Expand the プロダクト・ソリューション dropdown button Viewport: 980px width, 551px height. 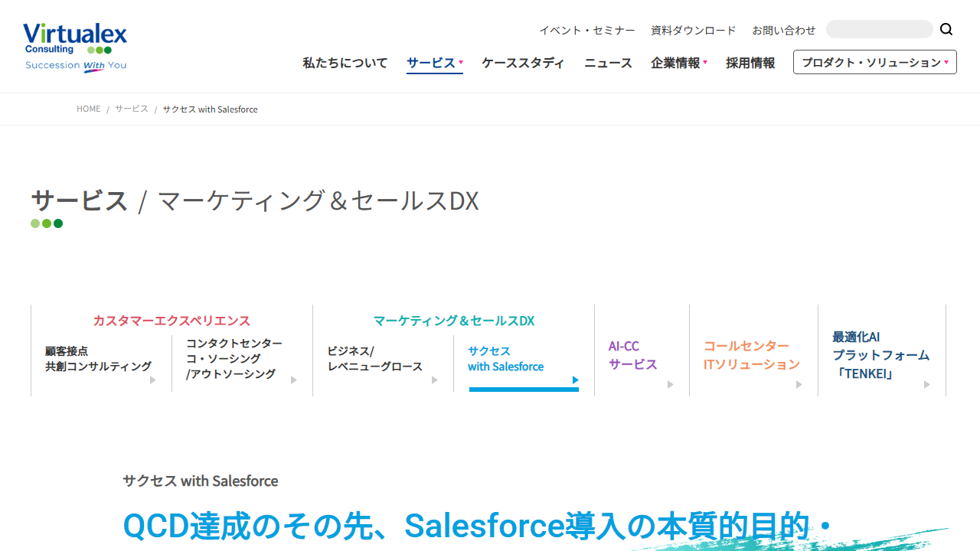pos(875,62)
